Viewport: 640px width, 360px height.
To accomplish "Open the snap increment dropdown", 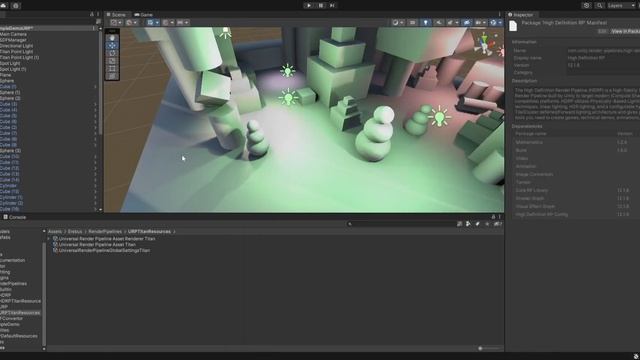I will pyautogui.click(x=182, y=22).
